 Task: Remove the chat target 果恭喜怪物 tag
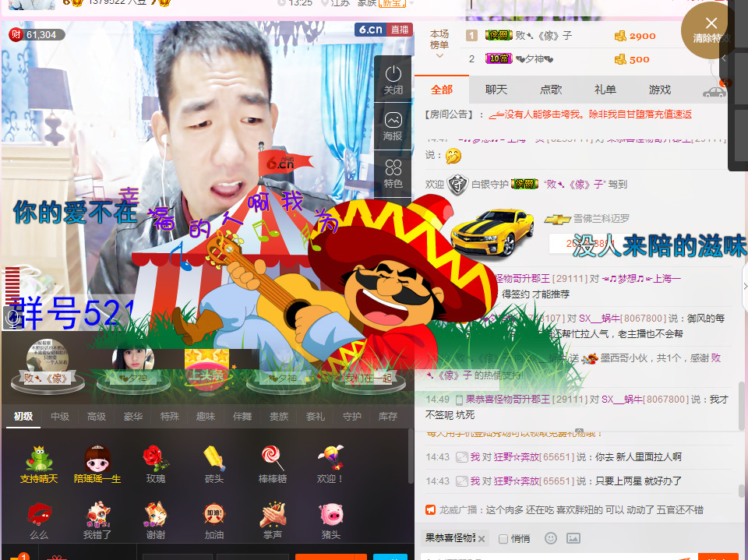point(482,539)
